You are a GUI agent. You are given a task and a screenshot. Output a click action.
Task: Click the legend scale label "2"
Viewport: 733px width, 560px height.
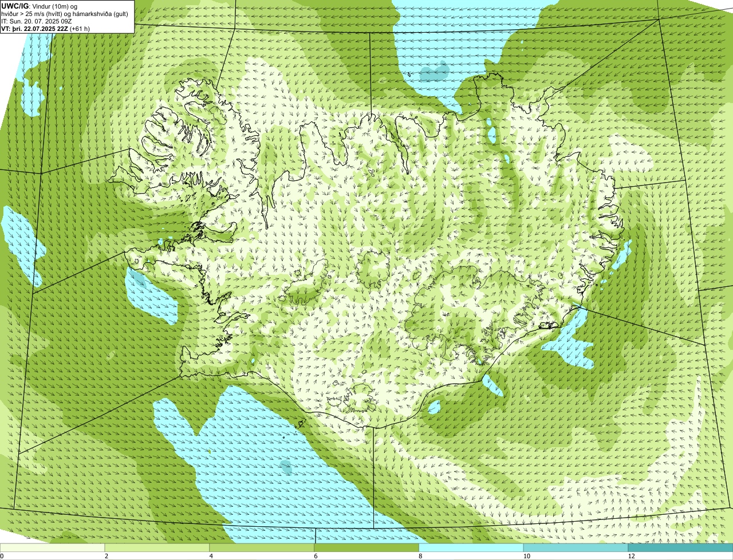click(107, 556)
